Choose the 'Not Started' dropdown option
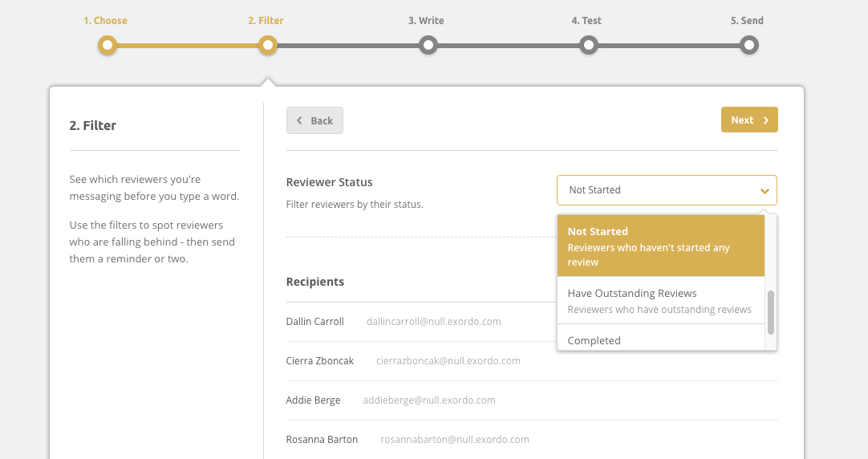The height and width of the screenshot is (459, 868). [661, 246]
